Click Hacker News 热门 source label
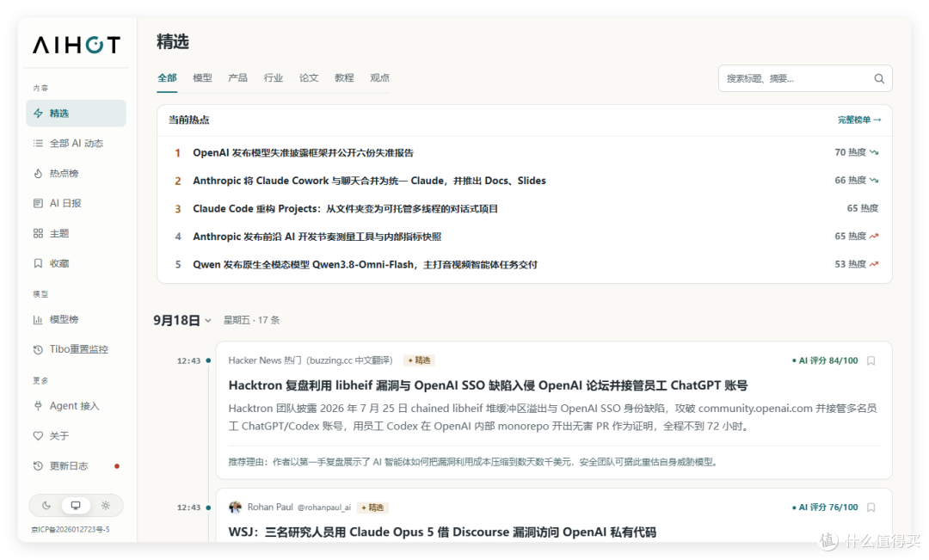This screenshot has height=560, width=929. pos(311,360)
